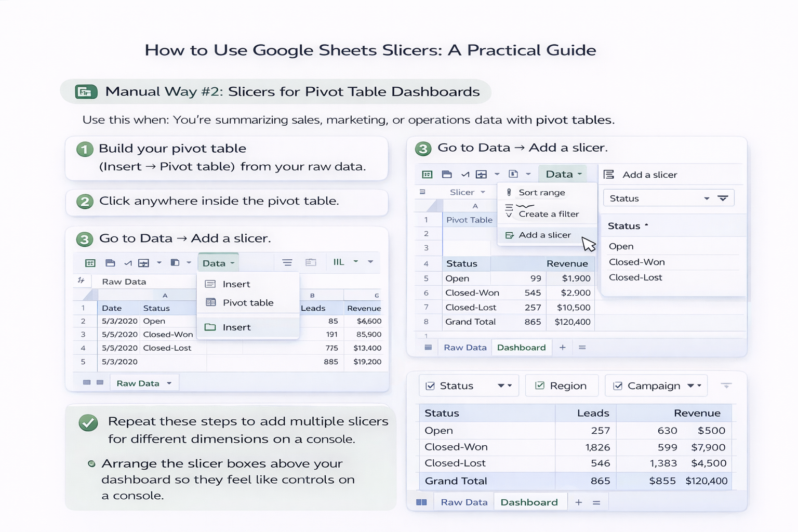Click the green sheet icon in Raw Data toolbar
Image resolution: width=798 pixels, height=532 pixels.
click(x=90, y=263)
